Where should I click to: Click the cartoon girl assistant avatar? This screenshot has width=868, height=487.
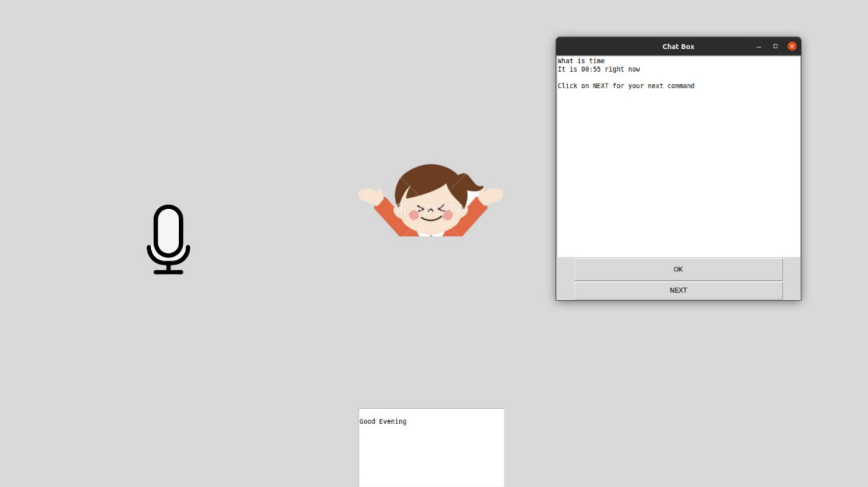click(430, 201)
